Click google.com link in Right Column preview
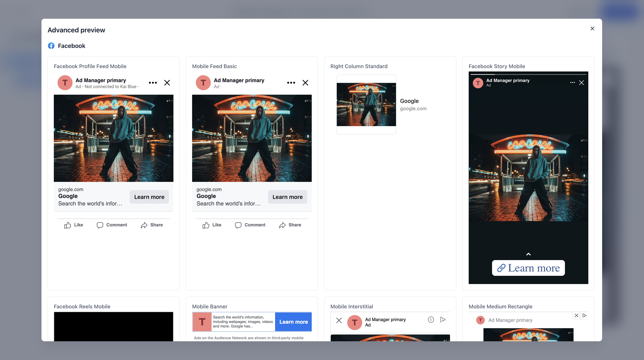This screenshot has width=644, height=360. (413, 109)
